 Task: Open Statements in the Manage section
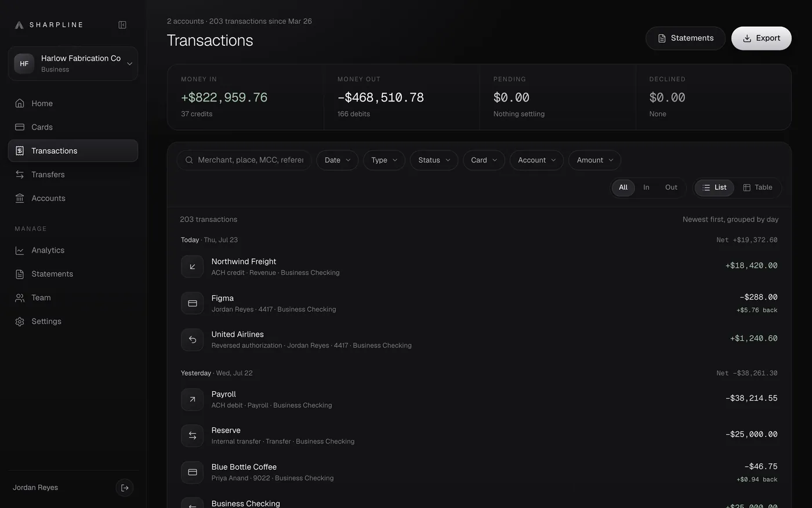73,274
